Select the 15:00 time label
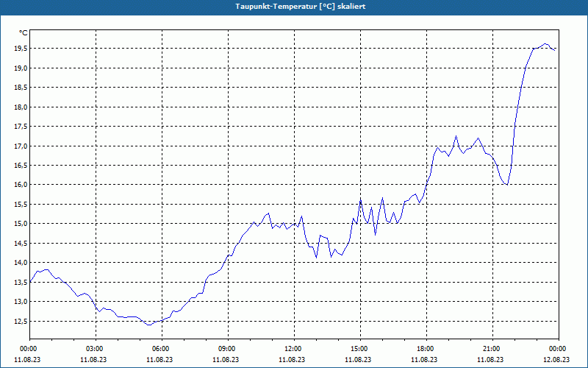This screenshot has height=368, width=588. coord(359,349)
